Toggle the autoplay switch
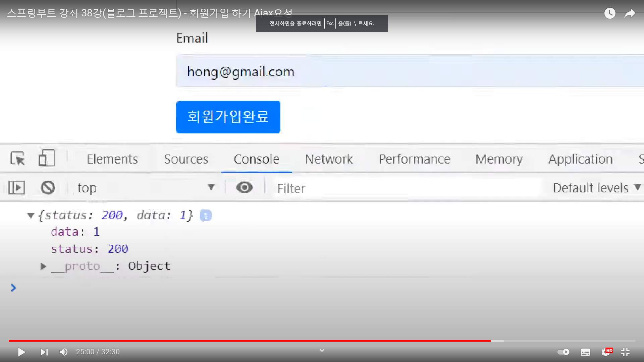This screenshot has width=644, height=362. [x=563, y=352]
